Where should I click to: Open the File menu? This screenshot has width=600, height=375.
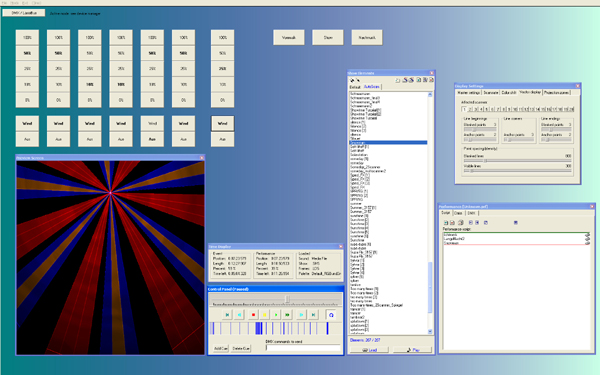coord(4,3)
